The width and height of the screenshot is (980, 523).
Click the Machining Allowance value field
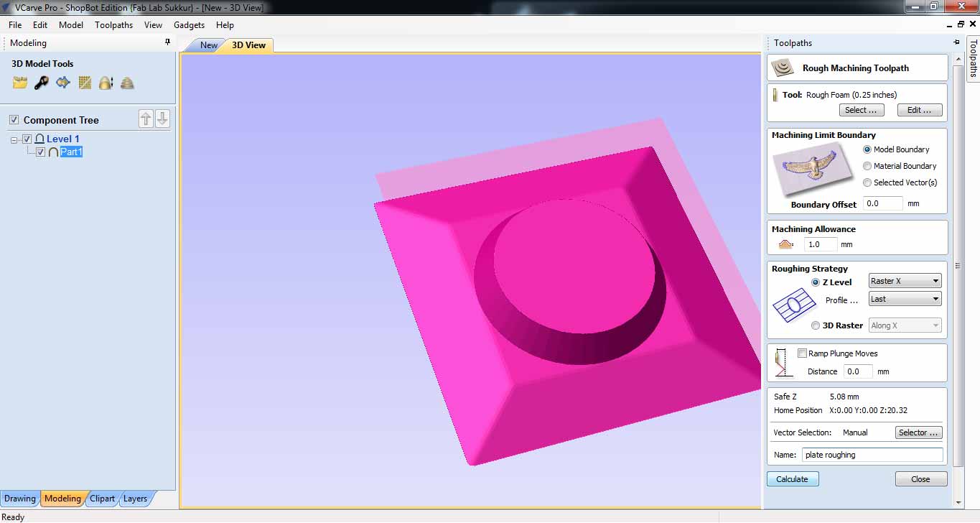(820, 244)
